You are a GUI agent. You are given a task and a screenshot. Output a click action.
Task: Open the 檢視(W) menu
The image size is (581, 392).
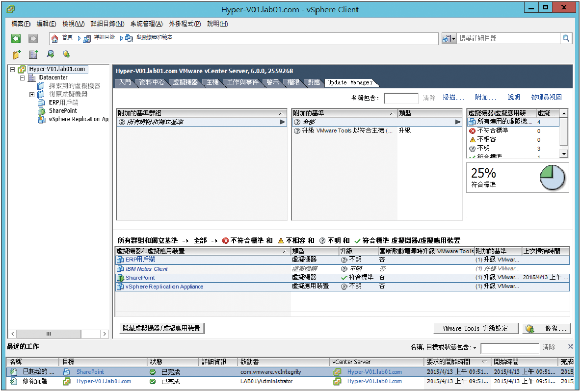click(x=74, y=24)
